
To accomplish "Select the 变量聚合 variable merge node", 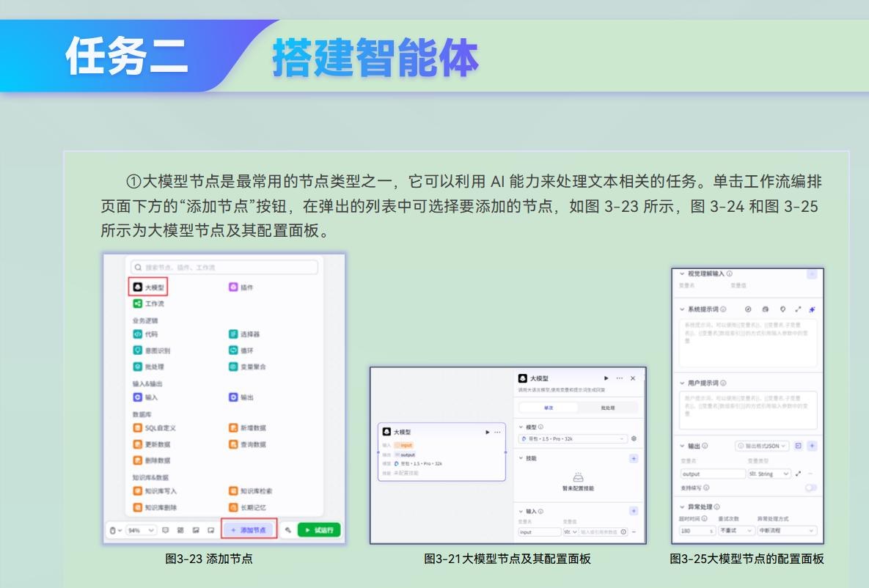I will point(247,367).
